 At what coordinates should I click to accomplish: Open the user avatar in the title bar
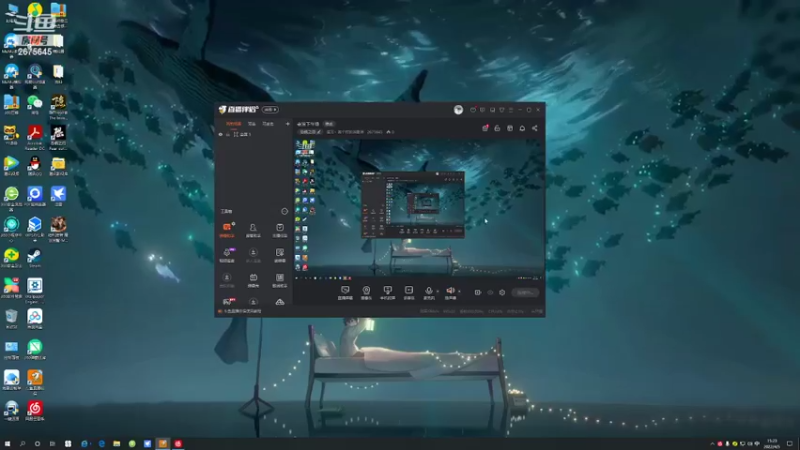(x=458, y=110)
